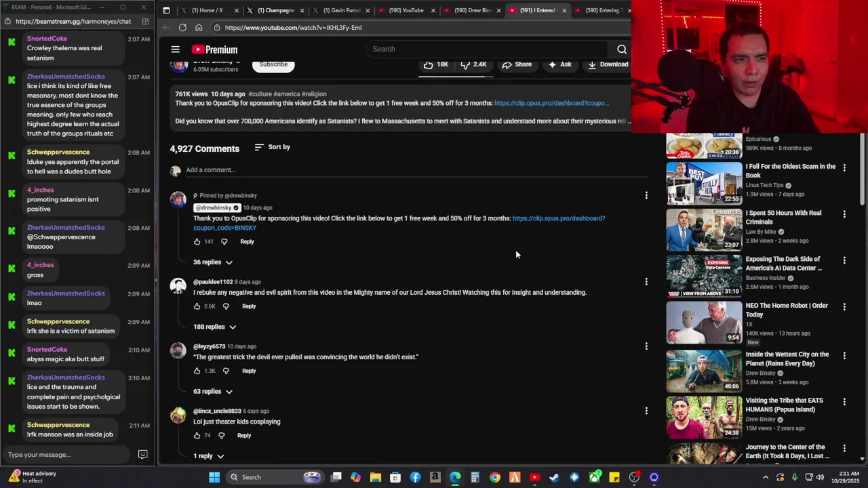This screenshot has width=868, height=488.
Task: Open options for Exposing the Dark Side video
Action: [844, 260]
